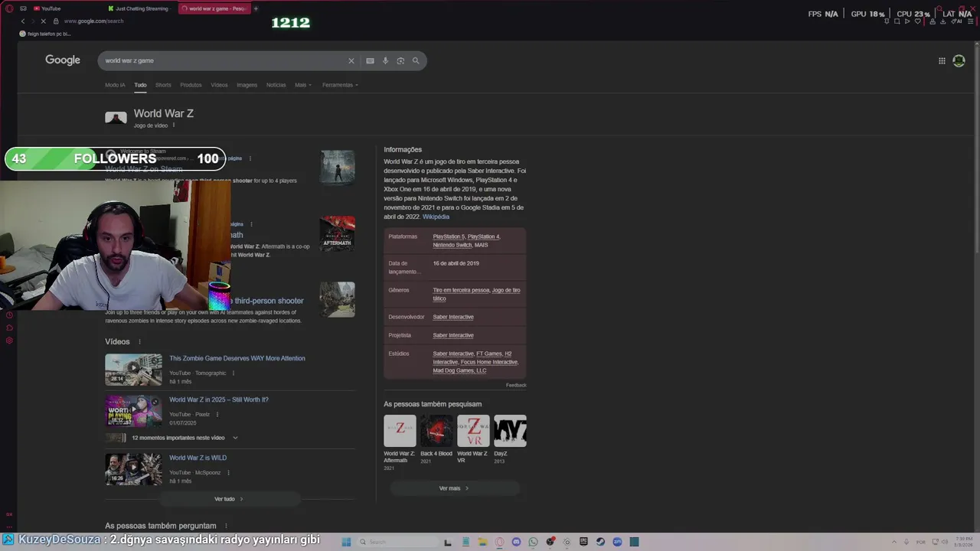Click the Feedback link under info panel
The width and height of the screenshot is (980, 551).
[516, 385]
